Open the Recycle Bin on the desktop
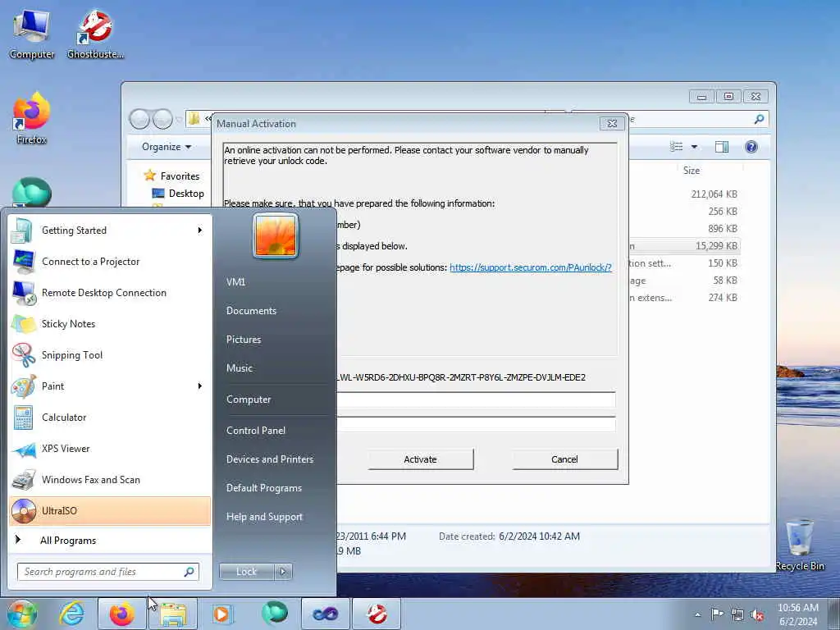The image size is (840, 630). pyautogui.click(x=799, y=545)
